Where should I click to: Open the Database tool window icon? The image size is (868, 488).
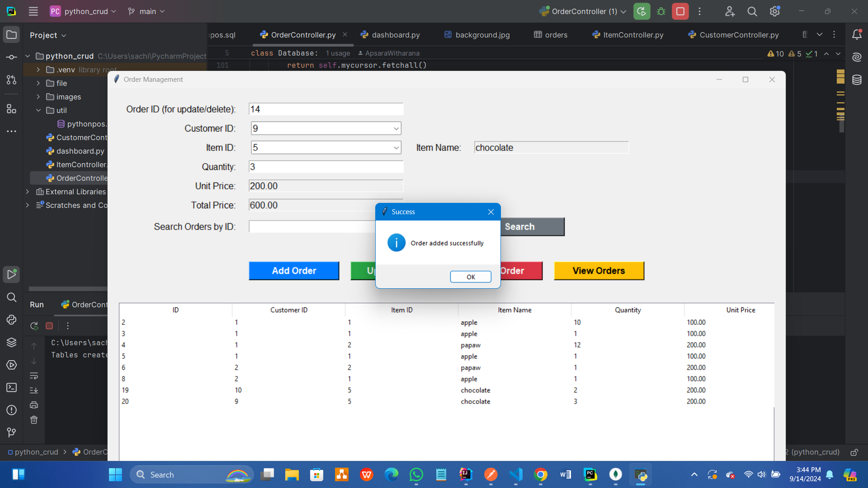[857, 80]
